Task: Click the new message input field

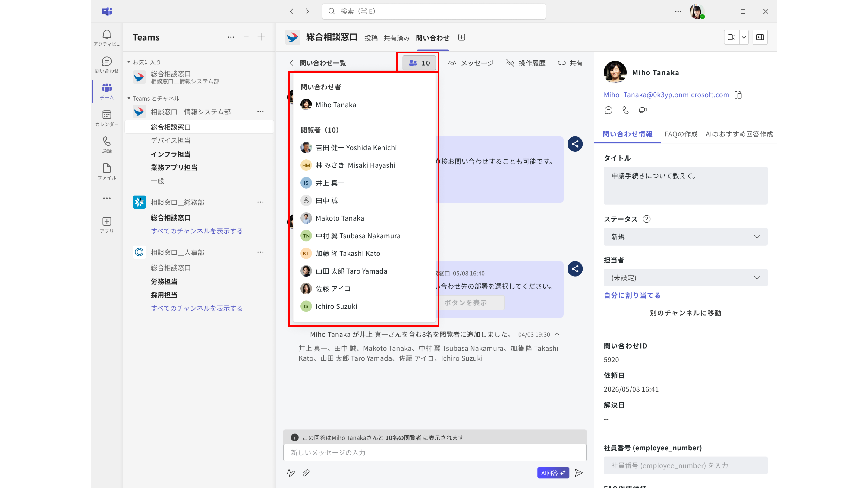Action: tap(435, 453)
